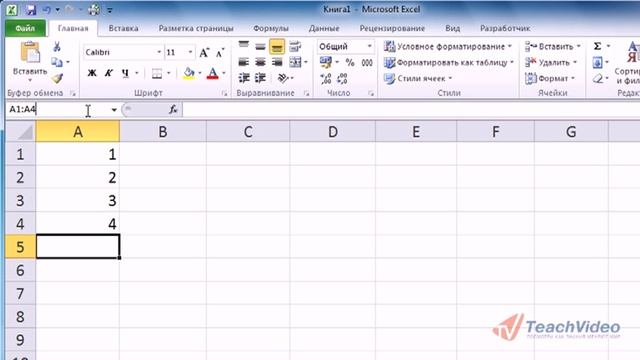Click the Copy icon in clipboard group

tap(57, 62)
